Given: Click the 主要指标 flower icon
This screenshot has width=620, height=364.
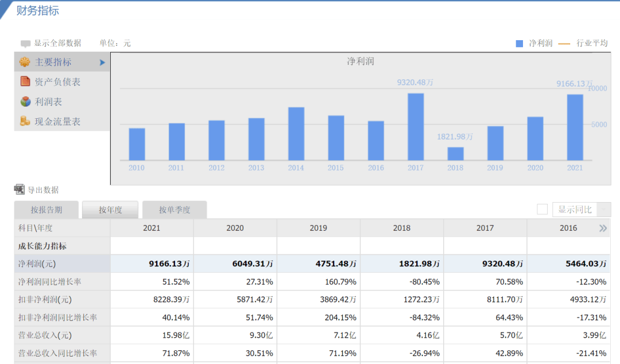Looking at the screenshot, I should [x=25, y=62].
